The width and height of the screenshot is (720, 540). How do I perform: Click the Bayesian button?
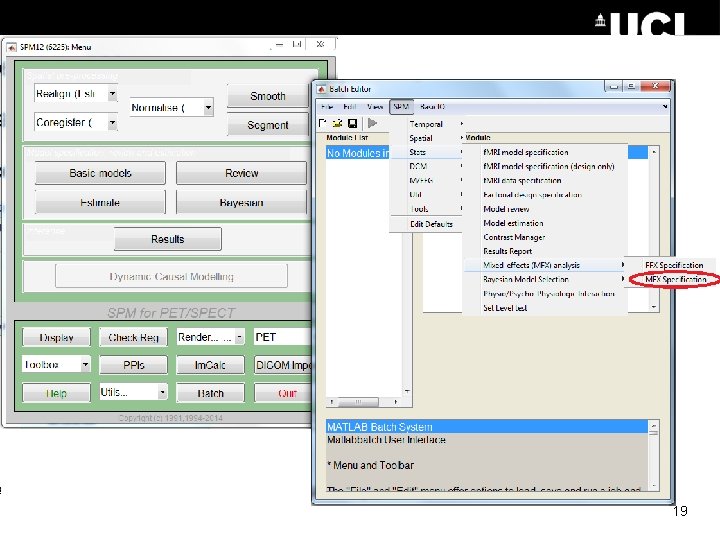coord(242,202)
